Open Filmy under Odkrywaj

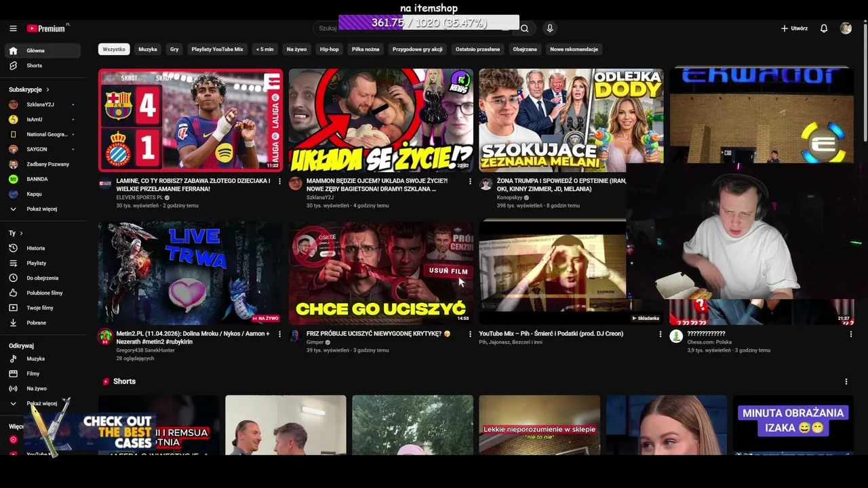[43, 373]
